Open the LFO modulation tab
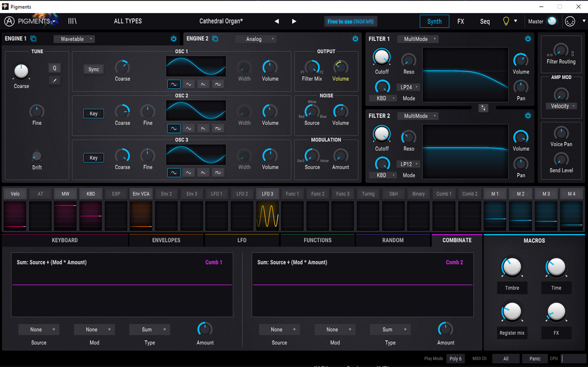The width and height of the screenshot is (588, 367). pyautogui.click(x=242, y=240)
